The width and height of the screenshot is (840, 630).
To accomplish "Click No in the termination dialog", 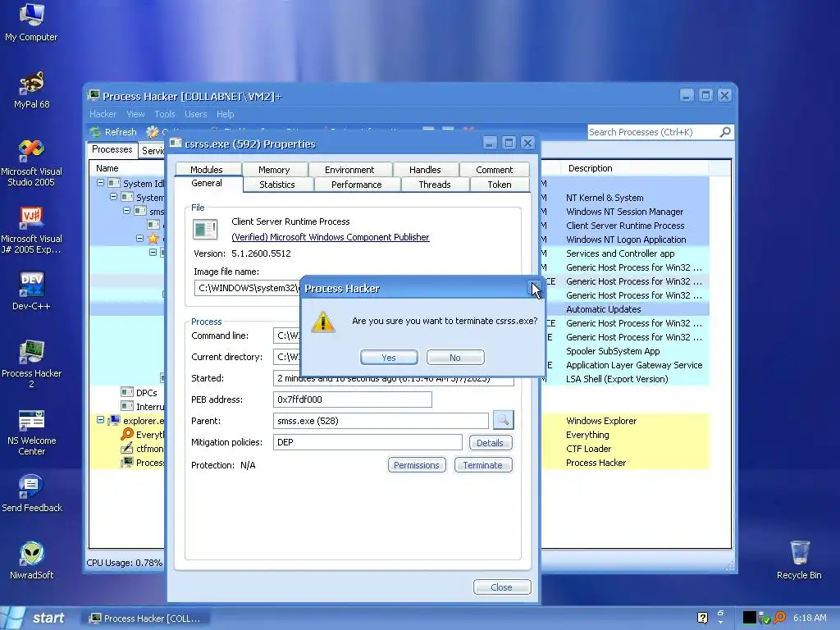I will click(455, 358).
